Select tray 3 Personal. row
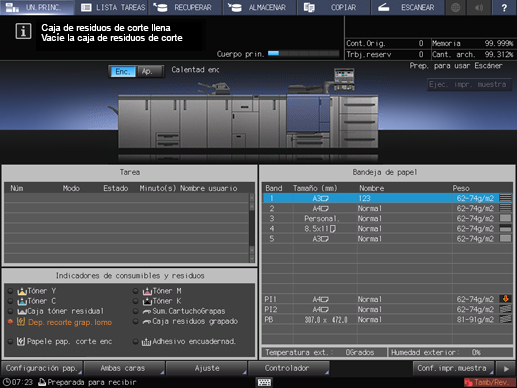This screenshot has width=517, height=388. pos(388,219)
